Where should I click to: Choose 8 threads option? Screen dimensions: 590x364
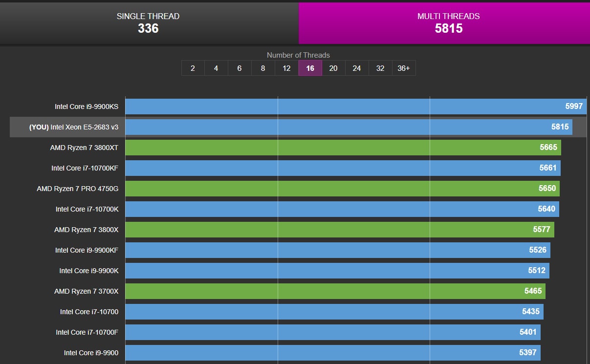coord(263,68)
